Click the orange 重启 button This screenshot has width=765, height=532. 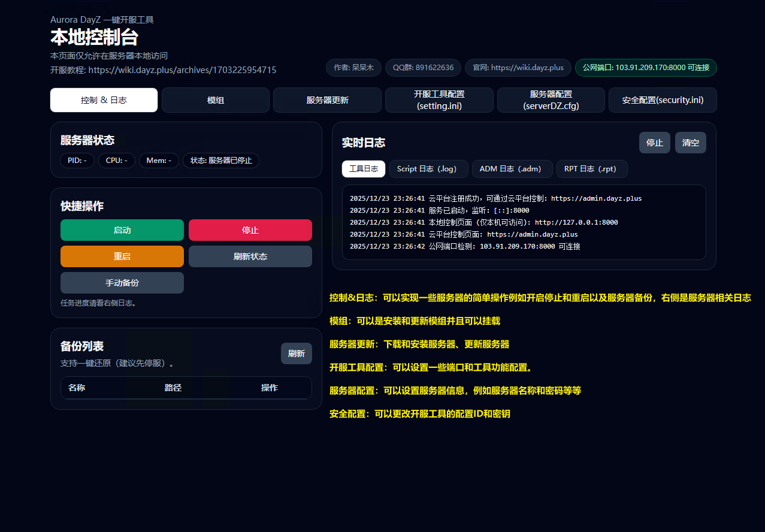[x=122, y=256]
